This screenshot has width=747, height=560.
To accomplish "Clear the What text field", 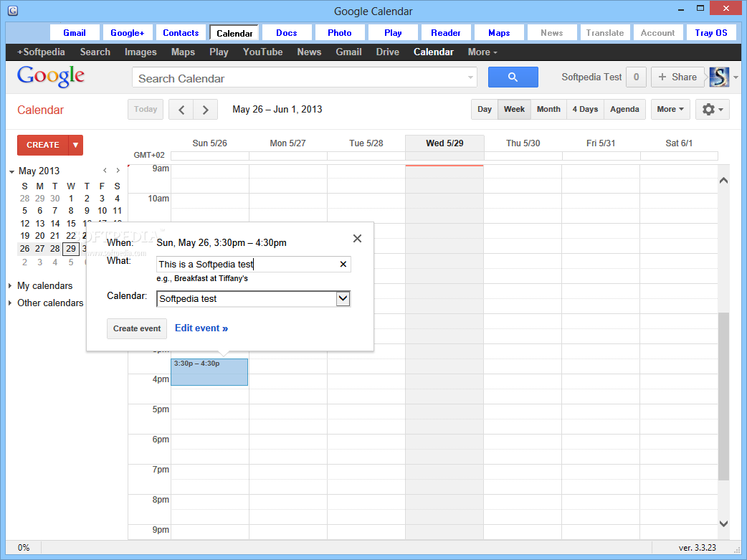I will (343, 264).
